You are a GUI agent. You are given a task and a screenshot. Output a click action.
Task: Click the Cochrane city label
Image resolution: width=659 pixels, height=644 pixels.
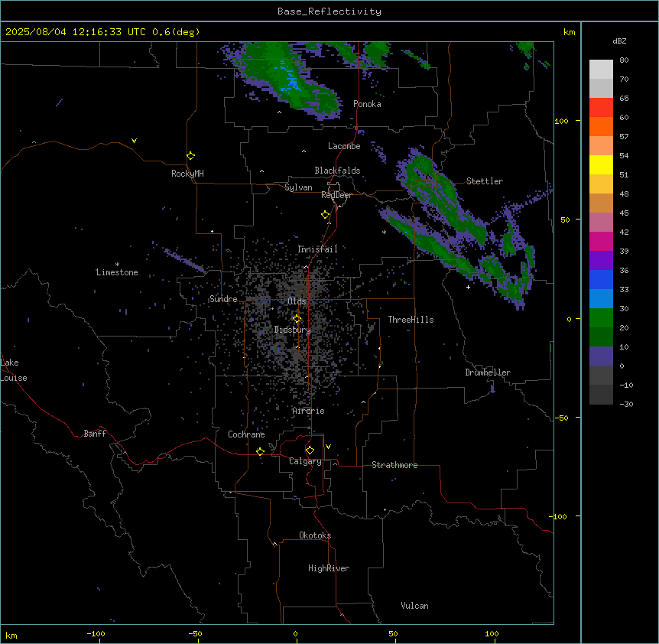tap(246, 434)
